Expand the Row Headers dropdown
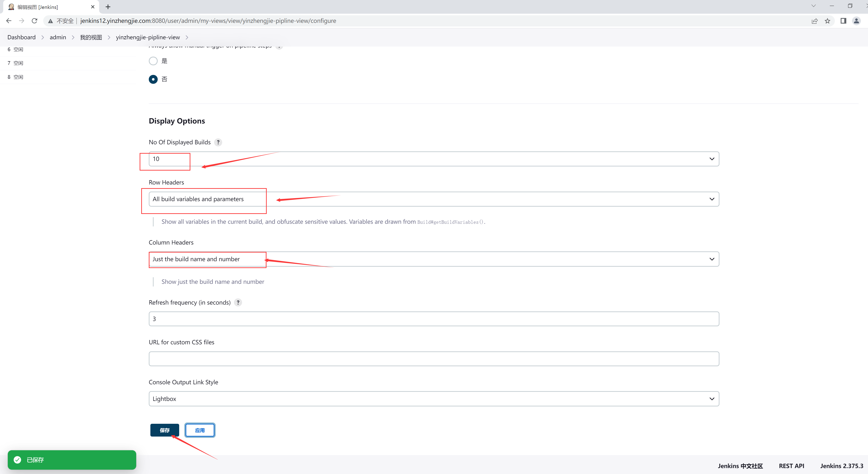The height and width of the screenshot is (474, 868). [x=434, y=199]
